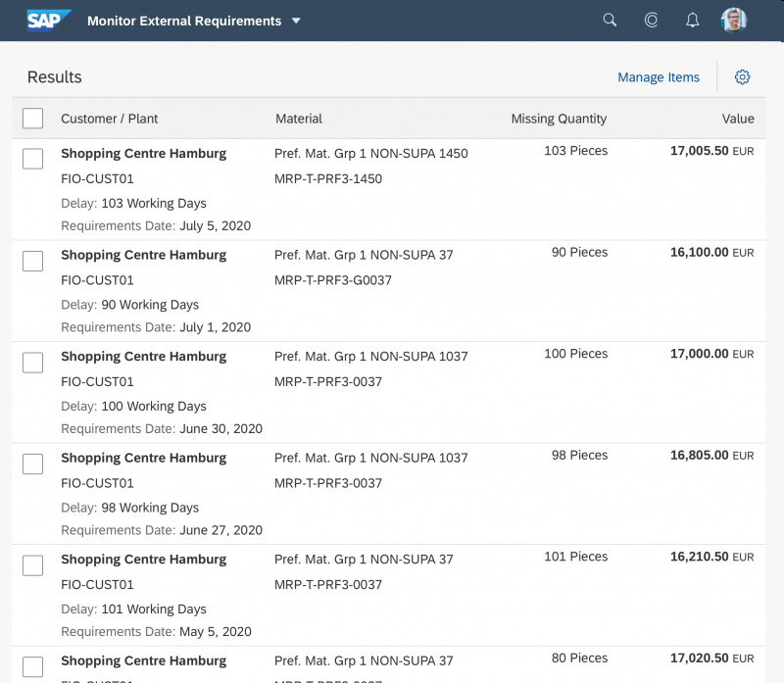
Task: Click the SAP logo
Action: 48,21
